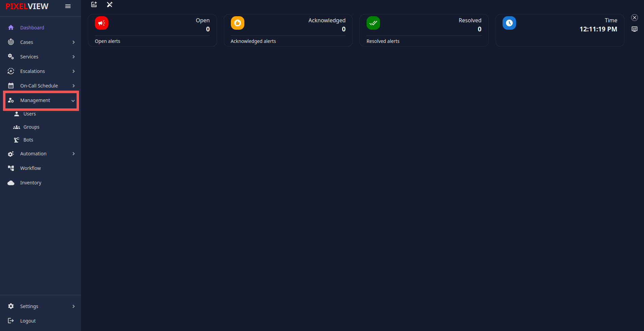Click the Settings gear icon
The image size is (644, 331).
(x=11, y=306)
